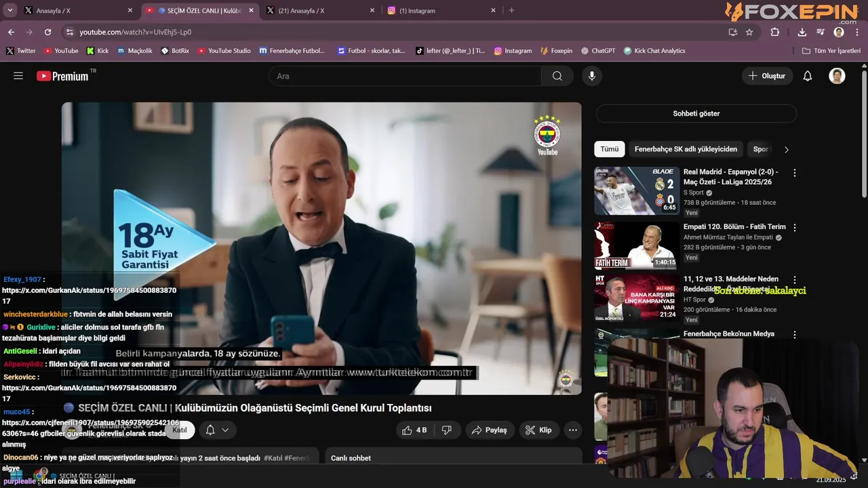The height and width of the screenshot is (488, 868).
Task: Open Chrome three-dot menu
Action: (857, 32)
